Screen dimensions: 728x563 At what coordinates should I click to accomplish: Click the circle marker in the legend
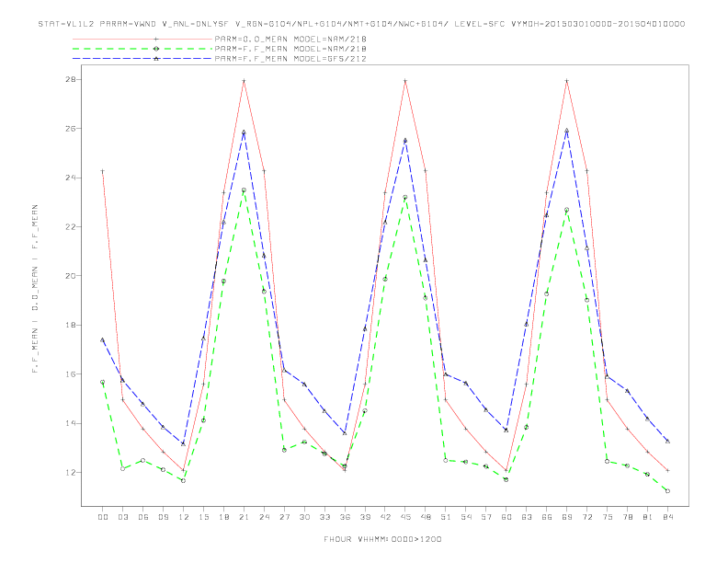156,49
